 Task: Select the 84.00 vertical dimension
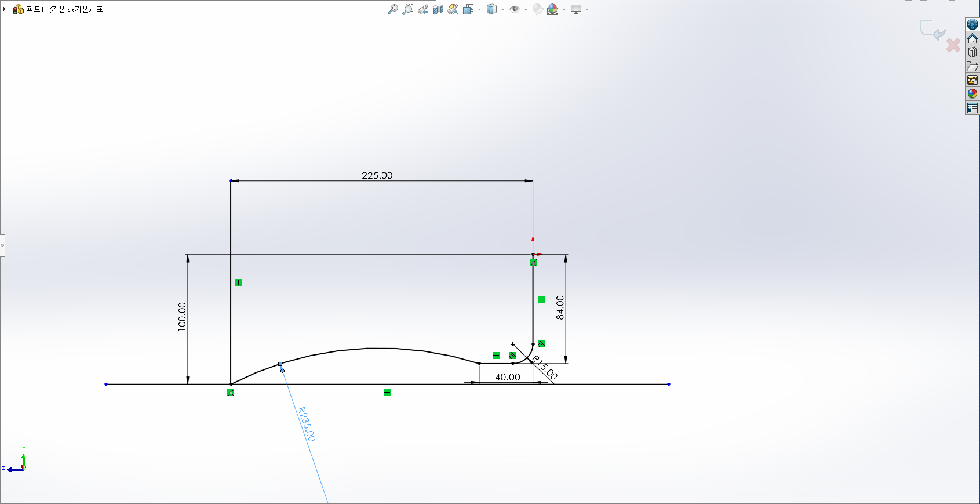click(560, 307)
